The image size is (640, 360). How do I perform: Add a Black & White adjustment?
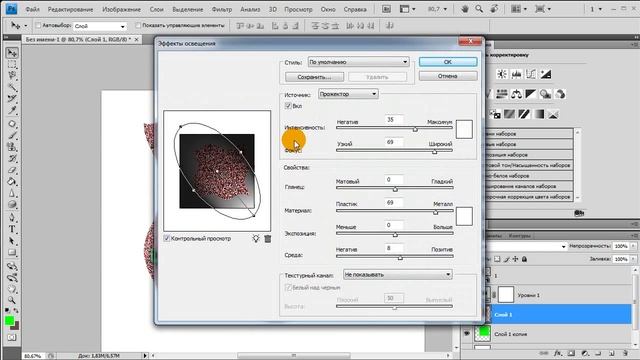point(531,94)
